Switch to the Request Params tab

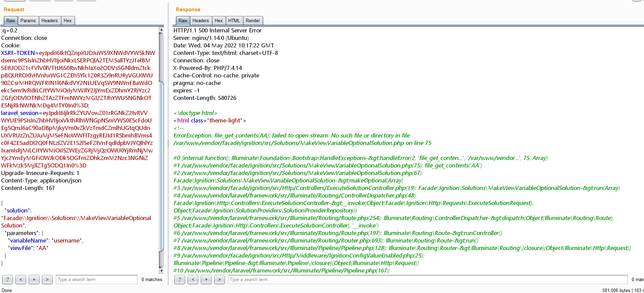28,21
